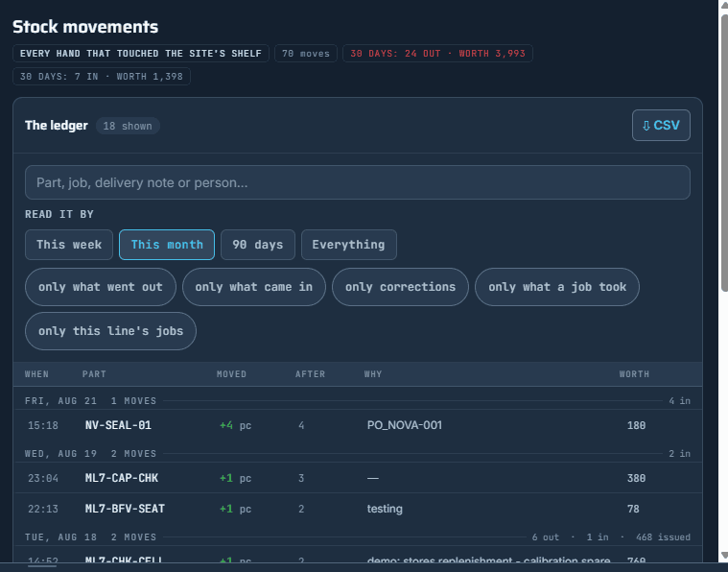Click the AFTER column header
The image size is (728, 572).
[x=310, y=374]
